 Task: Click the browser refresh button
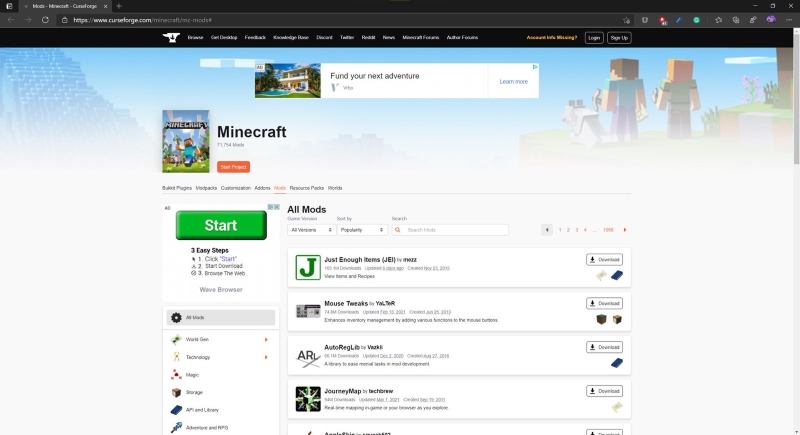(45, 20)
